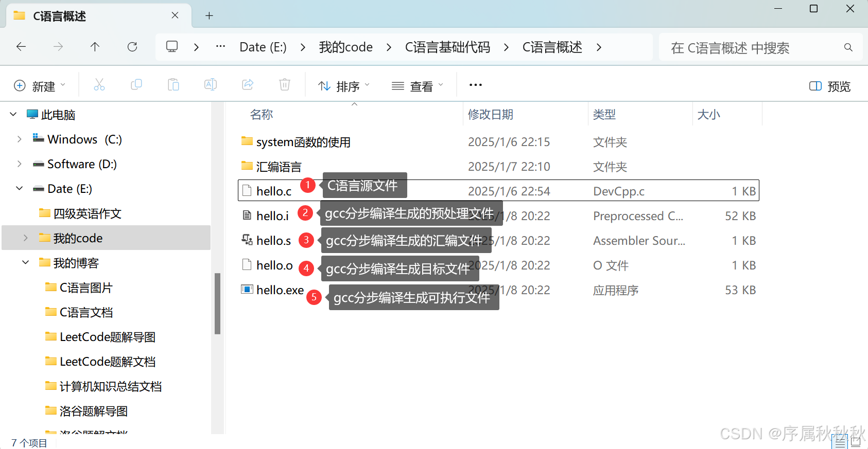Expand the Windows (C:) drive node

(20, 139)
